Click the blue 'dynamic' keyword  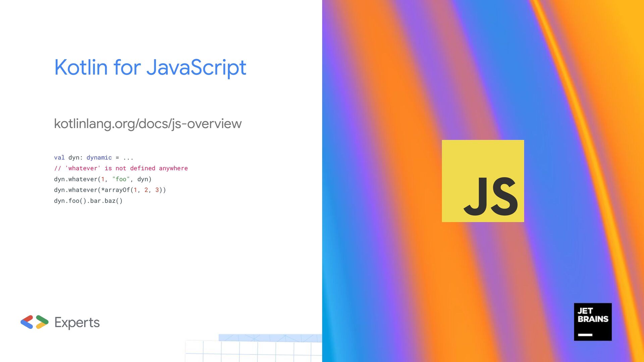(99, 158)
